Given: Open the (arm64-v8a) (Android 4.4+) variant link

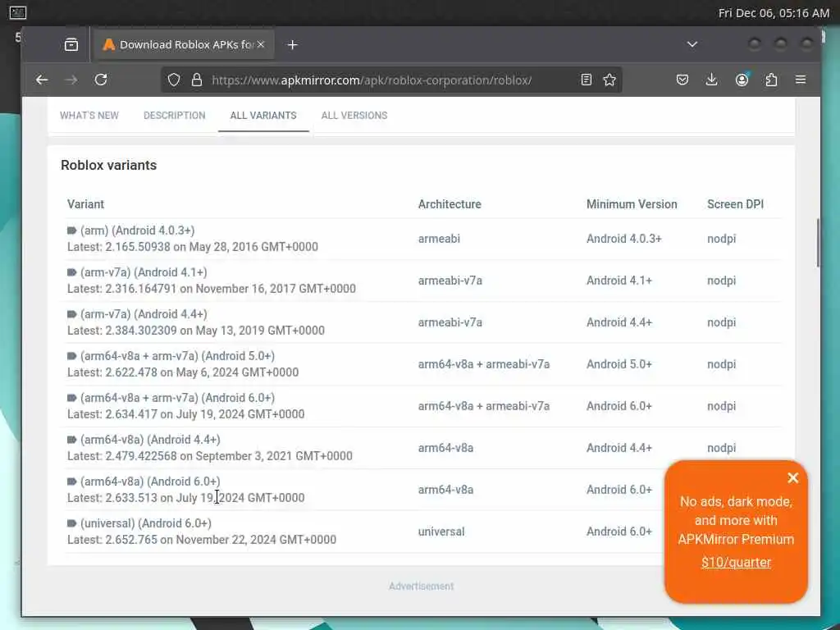Looking at the screenshot, I should [x=150, y=440].
